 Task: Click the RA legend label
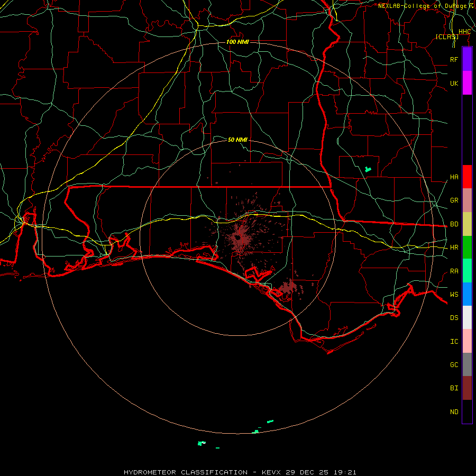coord(454,271)
